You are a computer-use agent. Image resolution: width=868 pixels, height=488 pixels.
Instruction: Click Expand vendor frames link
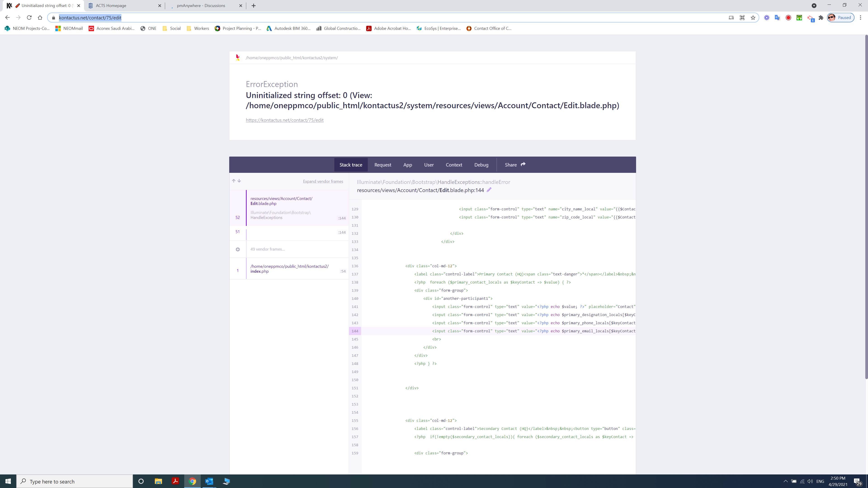[323, 181]
